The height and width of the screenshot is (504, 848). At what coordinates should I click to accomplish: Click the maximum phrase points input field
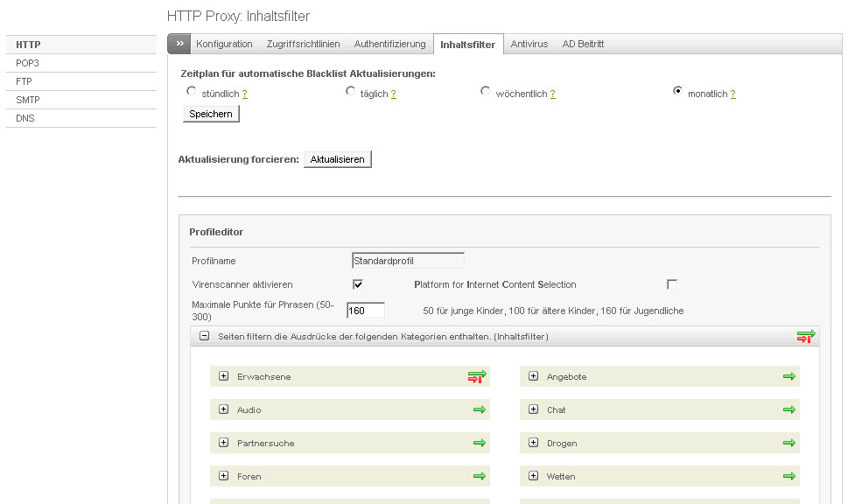(366, 311)
